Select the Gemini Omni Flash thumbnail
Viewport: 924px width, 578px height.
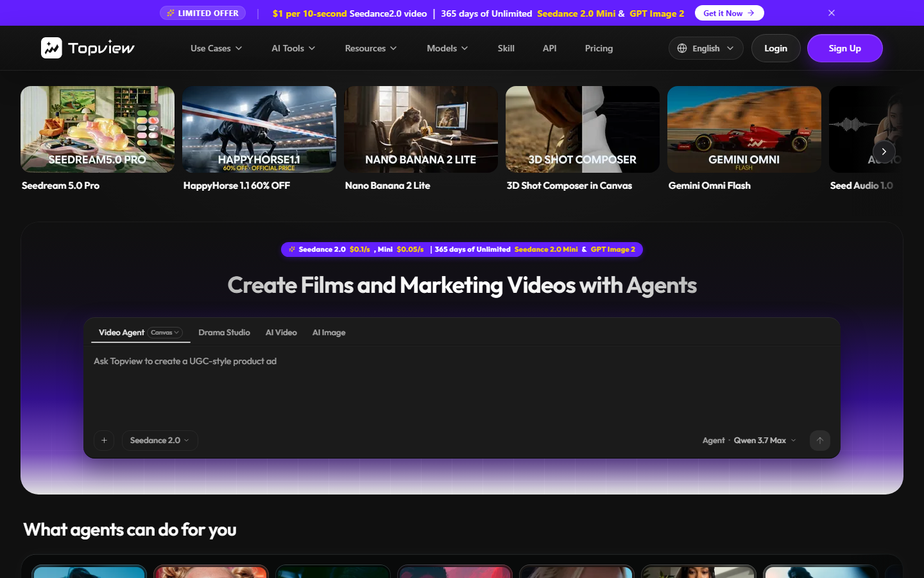tap(744, 129)
